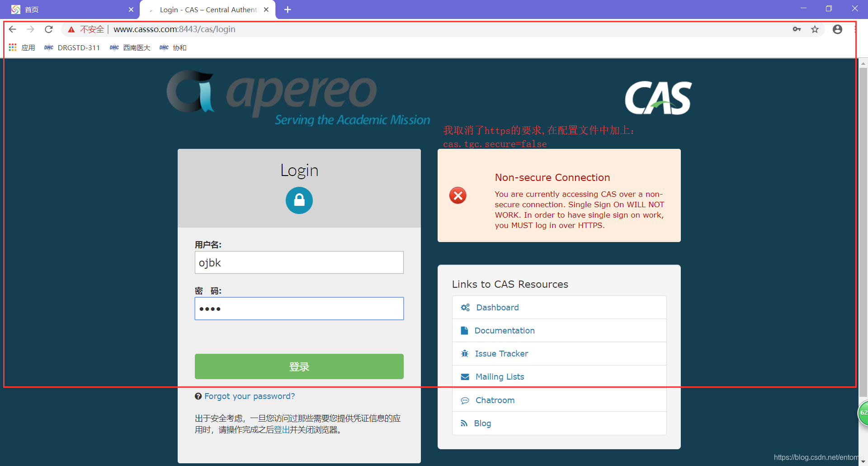Click the 登出 logout link
This screenshot has height=466, width=868.
[282, 430]
